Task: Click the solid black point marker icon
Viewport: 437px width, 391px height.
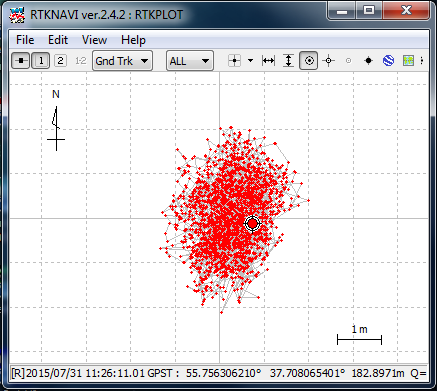Action: pyautogui.click(x=368, y=61)
